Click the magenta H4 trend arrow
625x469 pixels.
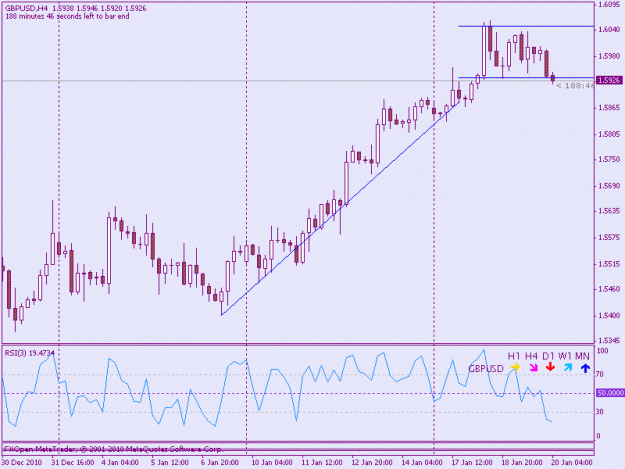[x=533, y=367]
